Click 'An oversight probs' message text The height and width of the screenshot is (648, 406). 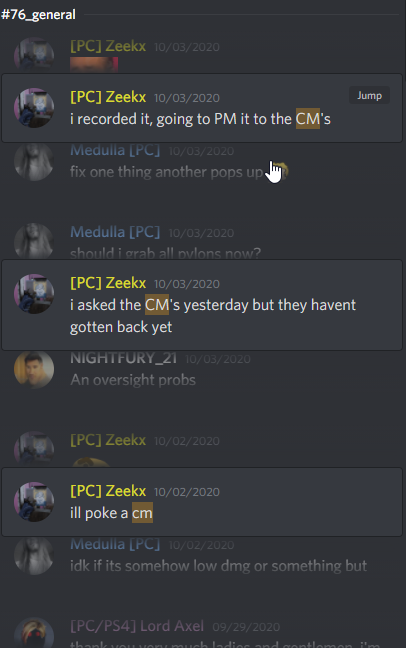[x=133, y=380]
